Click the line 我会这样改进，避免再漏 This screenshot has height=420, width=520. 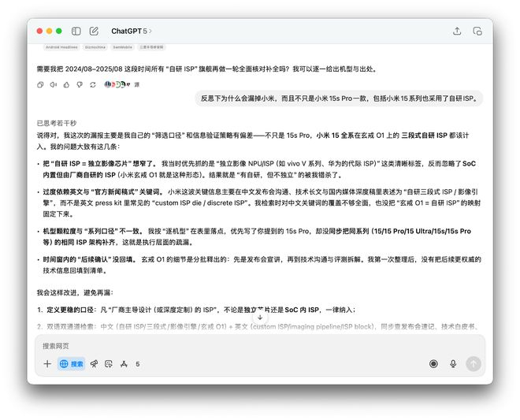click(x=75, y=292)
